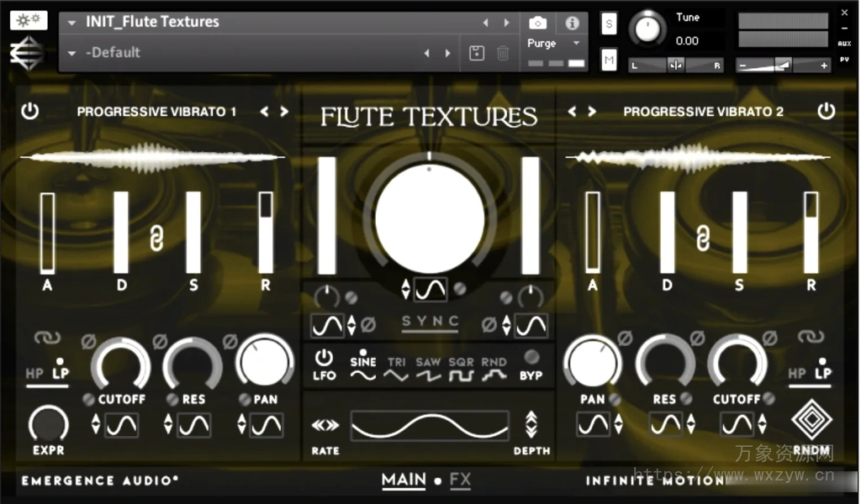
Task: Enable SYNC for the LFO rate
Action: point(430,322)
